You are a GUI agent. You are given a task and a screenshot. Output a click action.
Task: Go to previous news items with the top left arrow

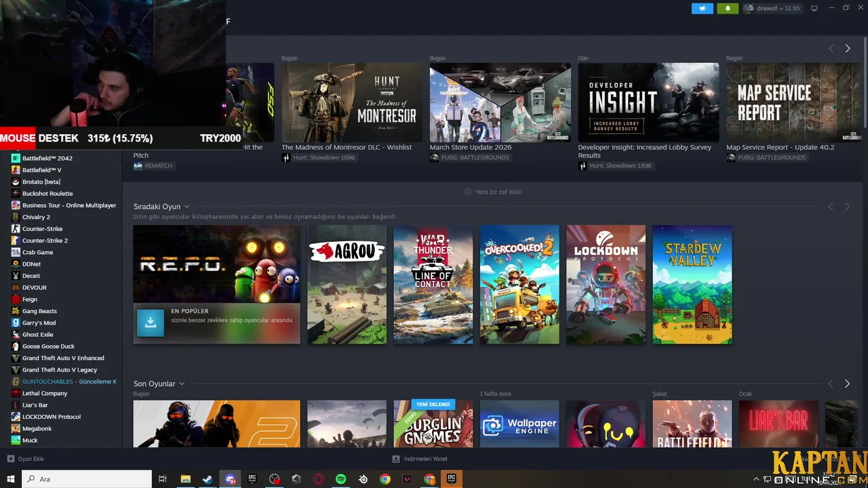pyautogui.click(x=831, y=48)
